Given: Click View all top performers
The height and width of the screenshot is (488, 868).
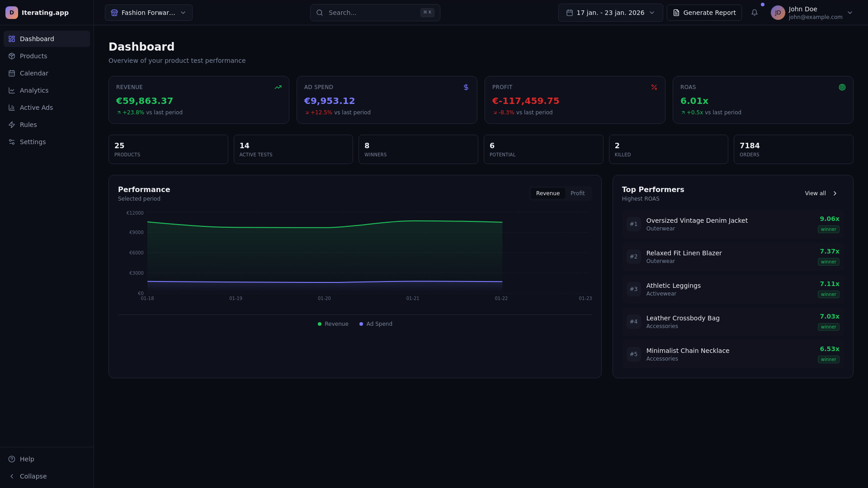Looking at the screenshot, I should 821,193.
